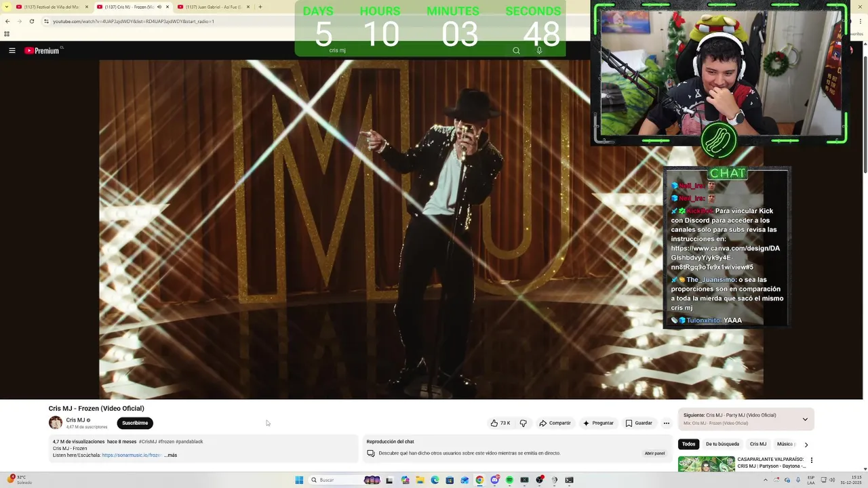Screen dimensions: 868x488
Task: Close the Juan Gabriel tab
Action: (x=248, y=7)
